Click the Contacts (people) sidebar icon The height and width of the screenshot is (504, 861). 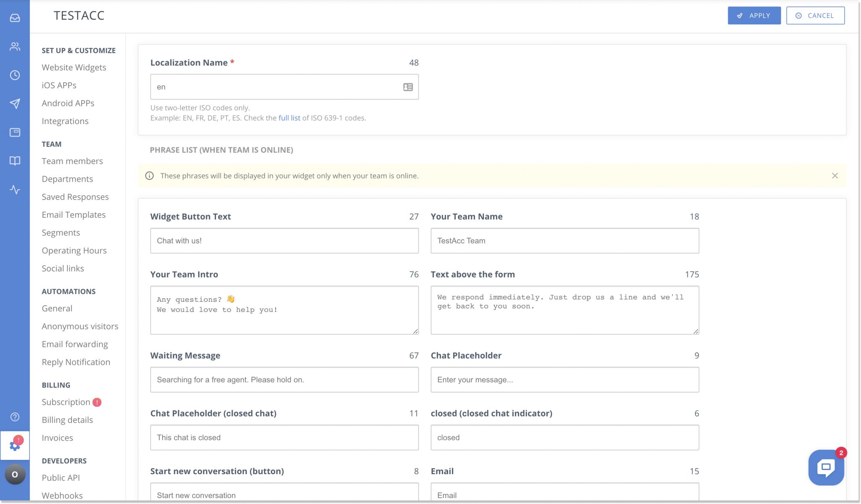(15, 47)
